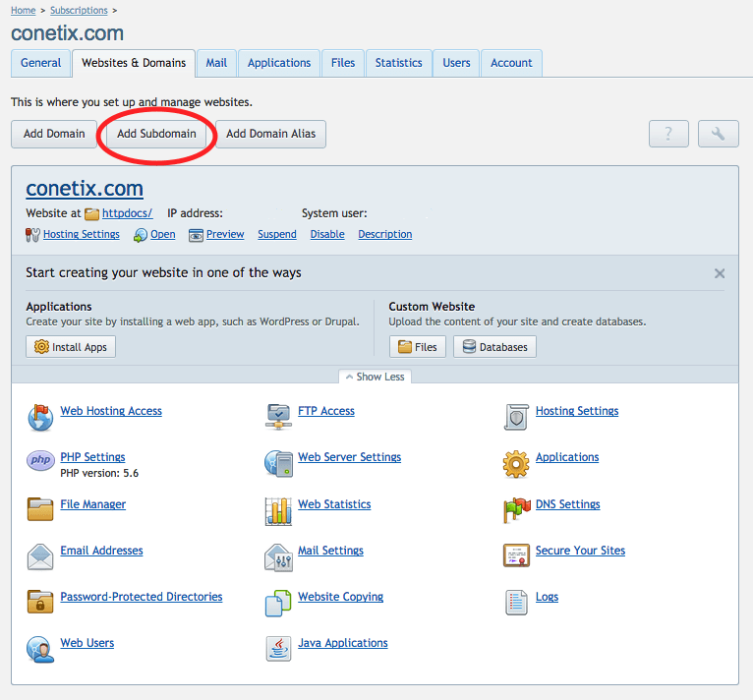The width and height of the screenshot is (753, 700).
Task: Click the Add Domain button
Action: (x=54, y=134)
